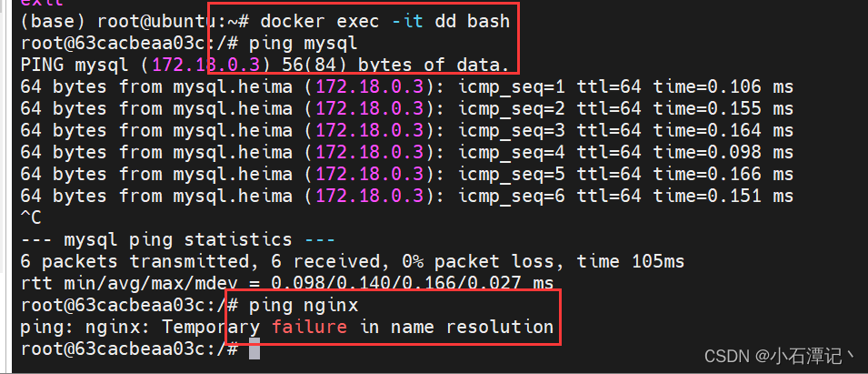Image resolution: width=868 pixels, height=374 pixels.
Task: Click the ^C interrupt line
Action: click(31, 217)
